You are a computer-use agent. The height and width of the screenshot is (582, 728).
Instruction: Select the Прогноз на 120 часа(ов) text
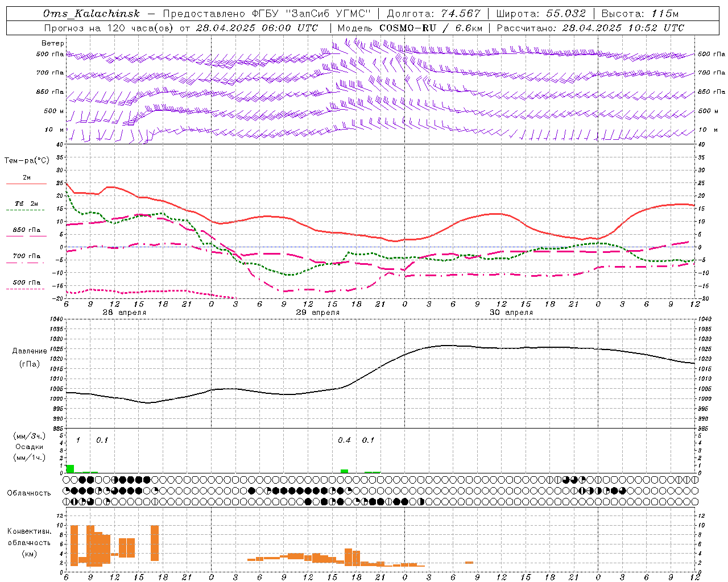(110, 28)
